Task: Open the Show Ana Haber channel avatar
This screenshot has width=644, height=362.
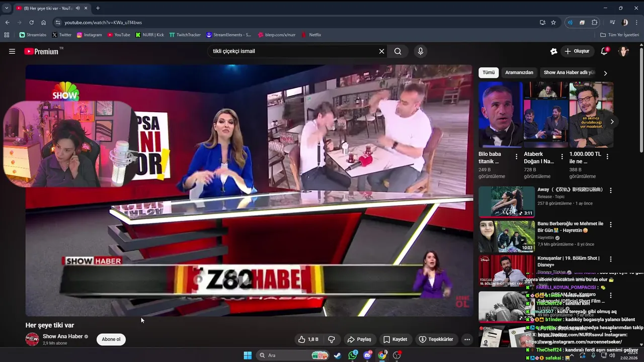Action: (x=32, y=339)
